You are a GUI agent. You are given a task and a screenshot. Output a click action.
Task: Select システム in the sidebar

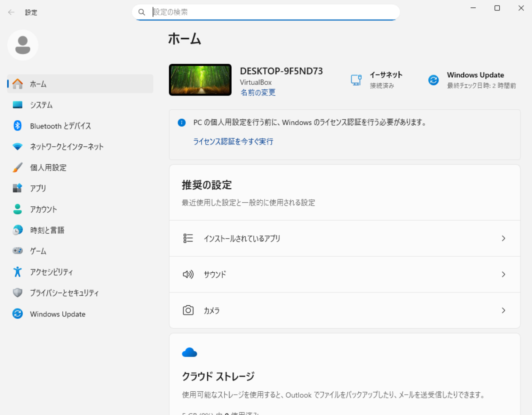tap(41, 105)
